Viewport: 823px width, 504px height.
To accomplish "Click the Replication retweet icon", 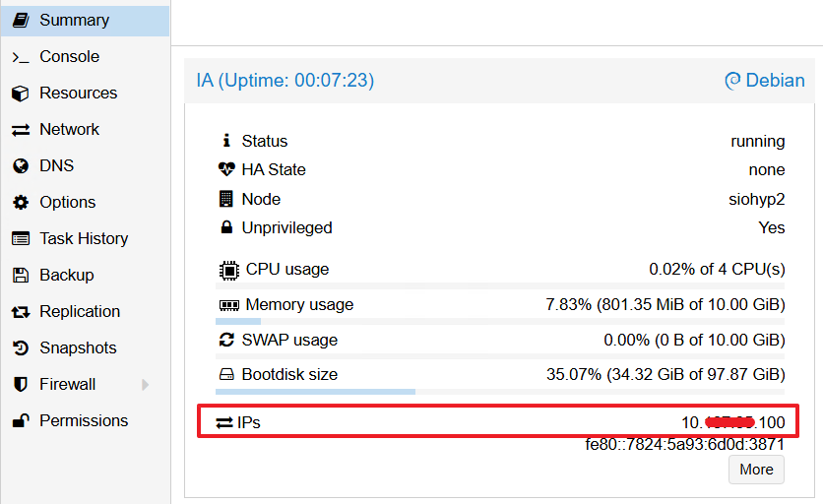I will (21, 312).
